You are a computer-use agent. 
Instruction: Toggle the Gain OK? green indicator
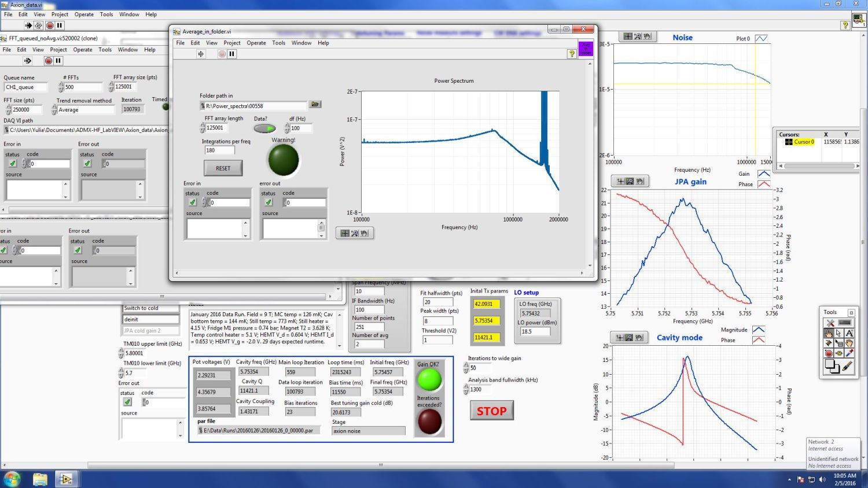coord(429,380)
